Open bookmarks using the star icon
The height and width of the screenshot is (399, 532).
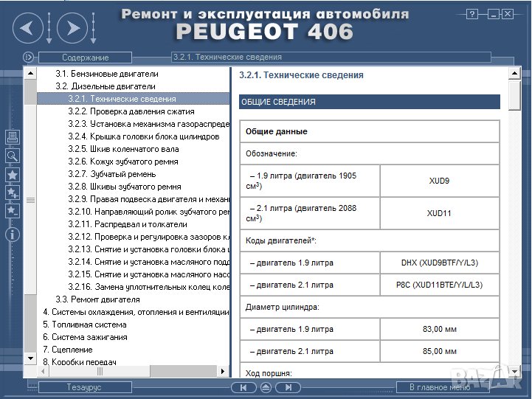[12, 175]
